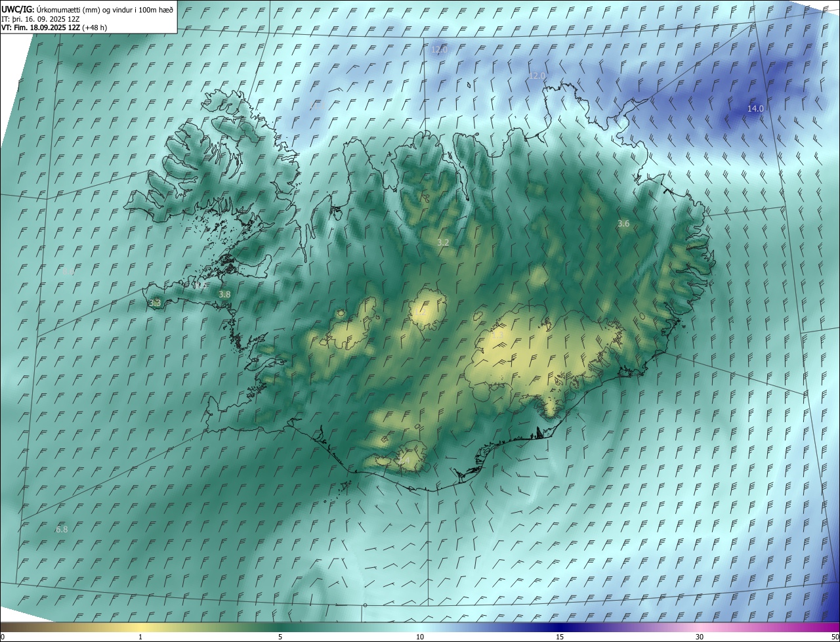This screenshot has height=642, width=840.
Task: Click the 1 tick on the colour scale
Action: click(x=140, y=637)
